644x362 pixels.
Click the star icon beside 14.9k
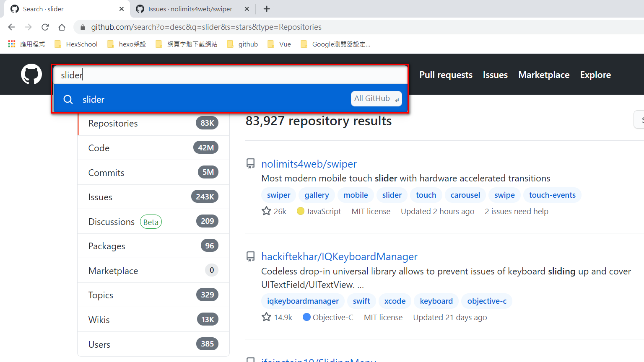pos(266,317)
